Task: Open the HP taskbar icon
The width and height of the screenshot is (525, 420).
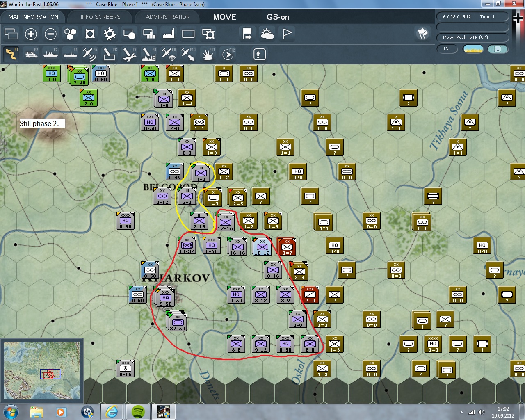Action: [x=87, y=412]
